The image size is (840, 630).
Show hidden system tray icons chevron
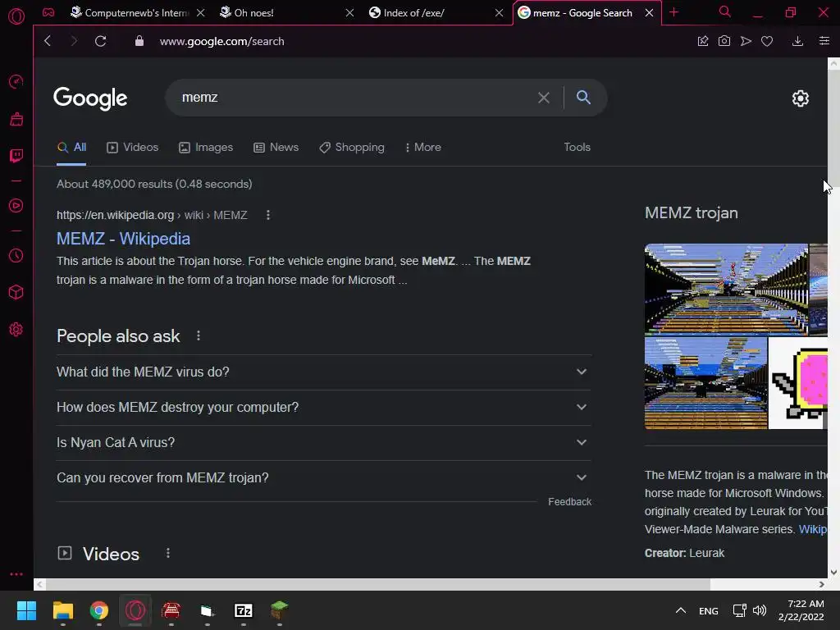point(680,610)
